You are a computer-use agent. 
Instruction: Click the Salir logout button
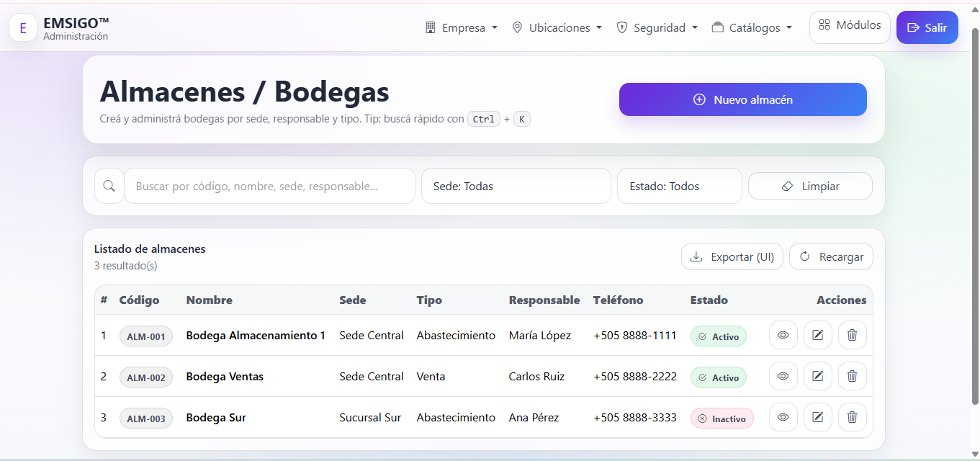927,27
